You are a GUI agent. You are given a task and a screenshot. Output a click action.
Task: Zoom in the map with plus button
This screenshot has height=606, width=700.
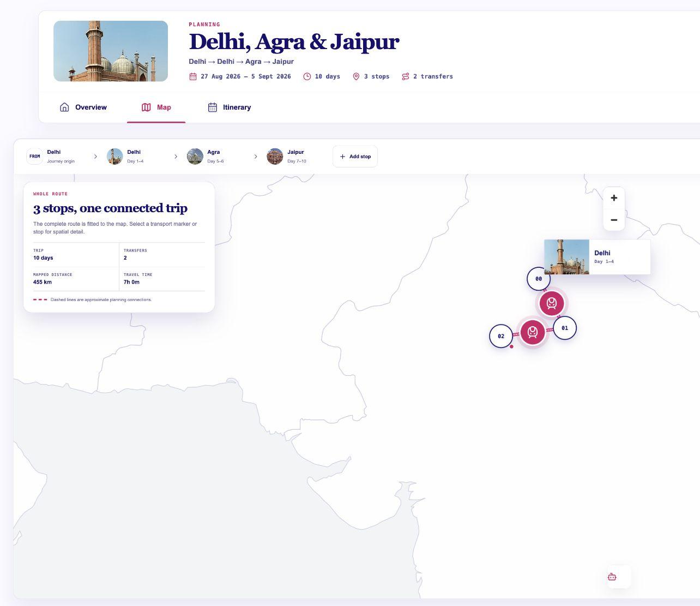click(614, 198)
